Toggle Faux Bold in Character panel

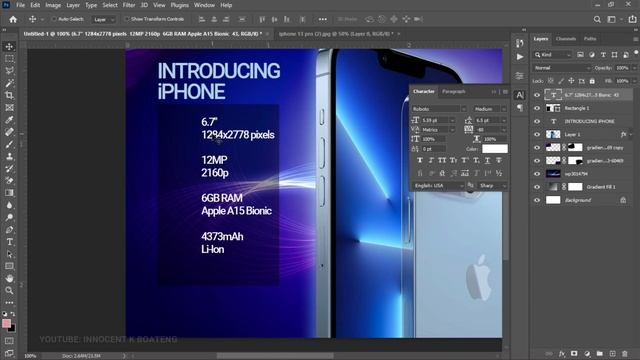[420, 160]
